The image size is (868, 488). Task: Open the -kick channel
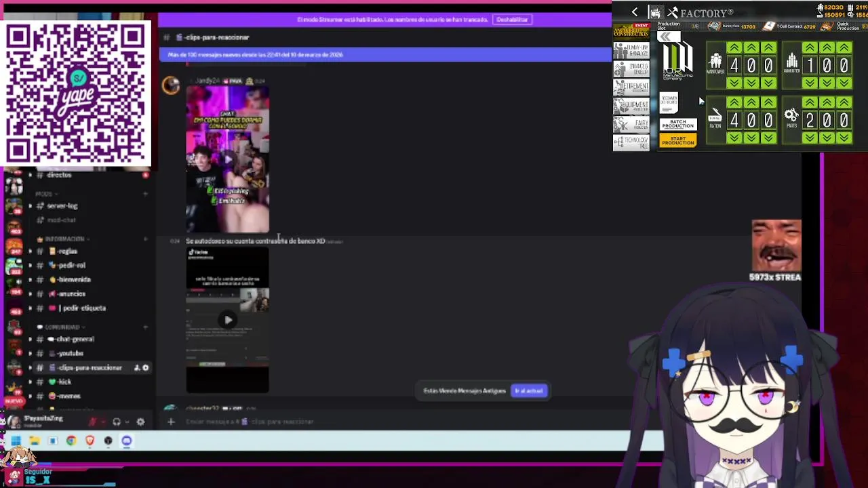64,382
